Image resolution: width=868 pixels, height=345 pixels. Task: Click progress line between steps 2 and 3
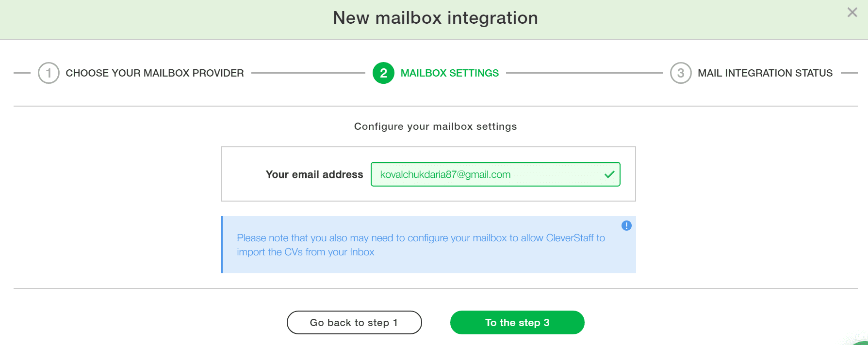[x=584, y=73]
